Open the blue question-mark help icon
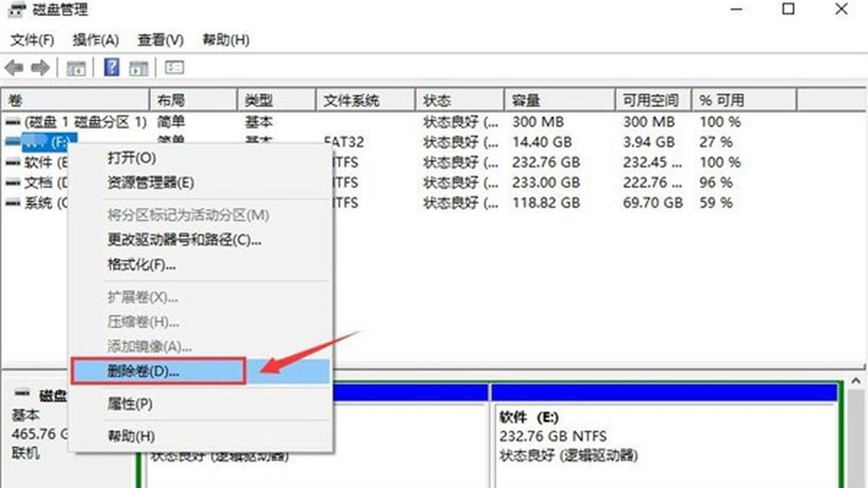 pyautogui.click(x=112, y=67)
